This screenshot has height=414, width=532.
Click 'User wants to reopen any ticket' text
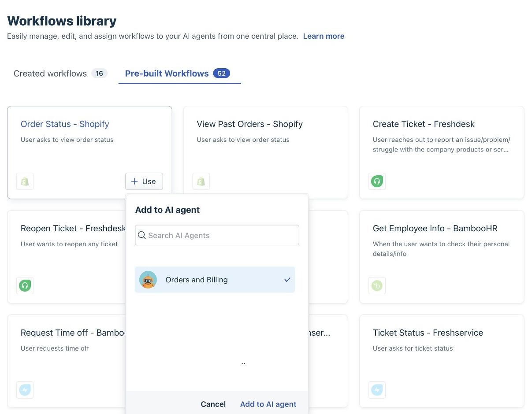pos(69,244)
